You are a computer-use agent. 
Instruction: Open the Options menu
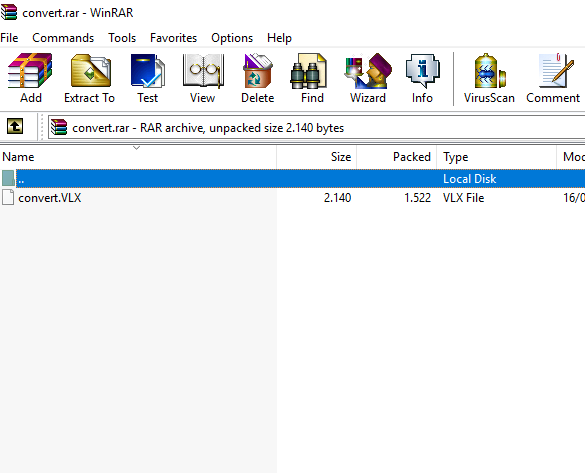[x=232, y=38]
